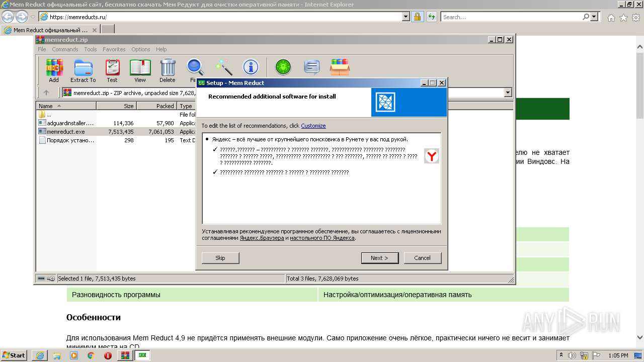
Task: Open Opera from the taskbar
Action: pos(108,355)
